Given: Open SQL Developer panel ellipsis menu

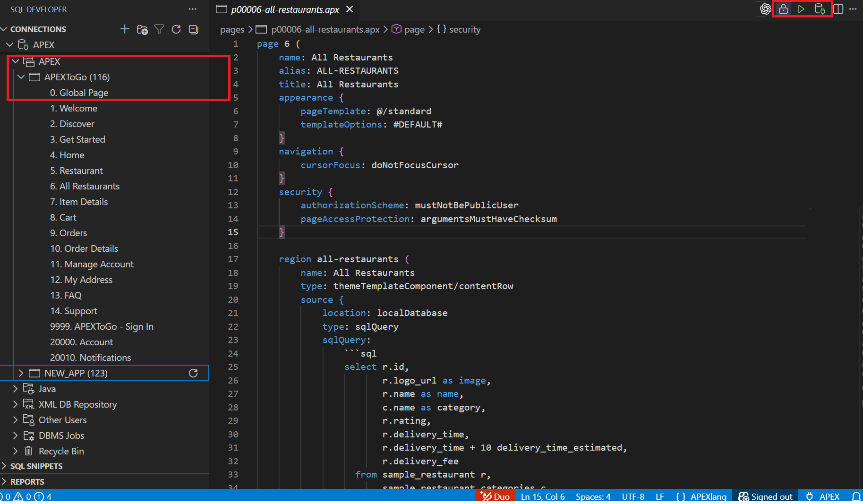Looking at the screenshot, I should pyautogui.click(x=192, y=9).
